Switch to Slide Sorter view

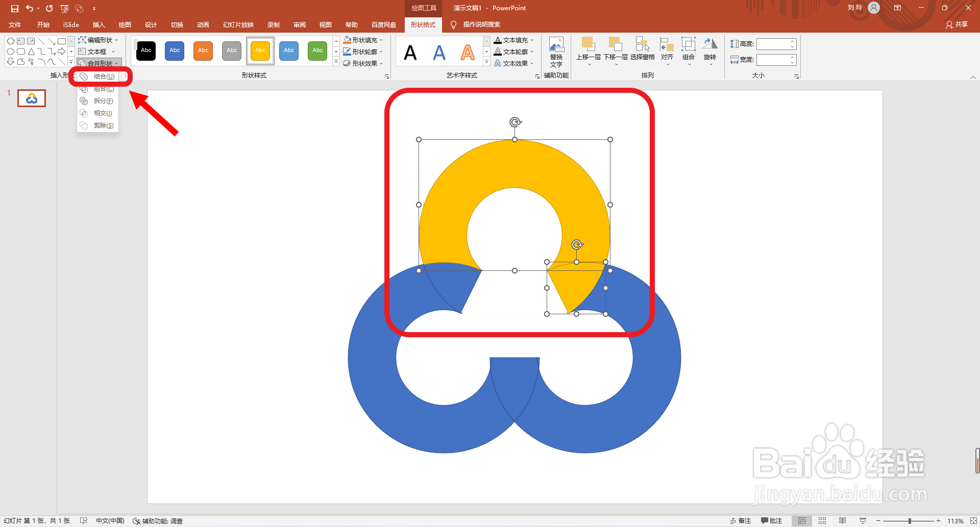tap(822, 521)
